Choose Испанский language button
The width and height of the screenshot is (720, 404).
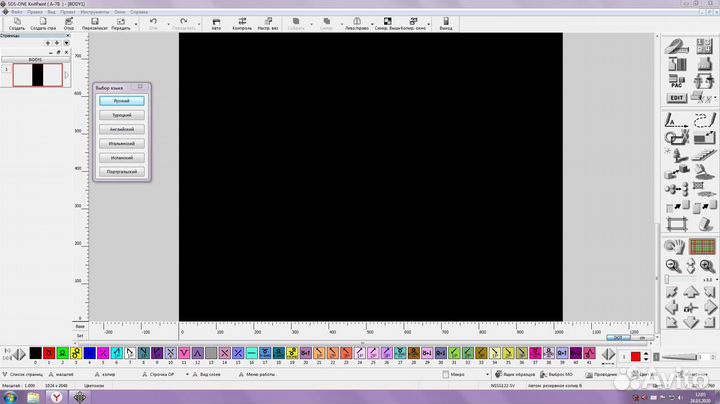pos(122,157)
